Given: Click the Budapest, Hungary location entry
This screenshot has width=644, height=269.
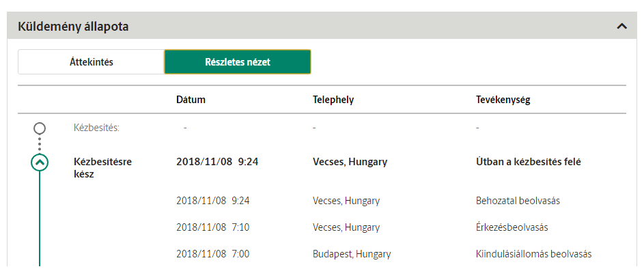Looking at the screenshot, I should pos(352,254).
